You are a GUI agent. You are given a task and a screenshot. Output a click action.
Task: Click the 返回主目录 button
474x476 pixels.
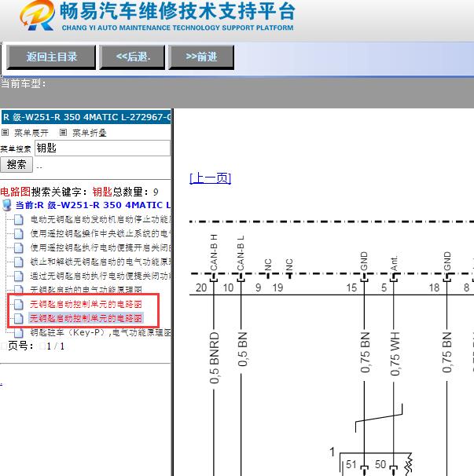pyautogui.click(x=51, y=57)
